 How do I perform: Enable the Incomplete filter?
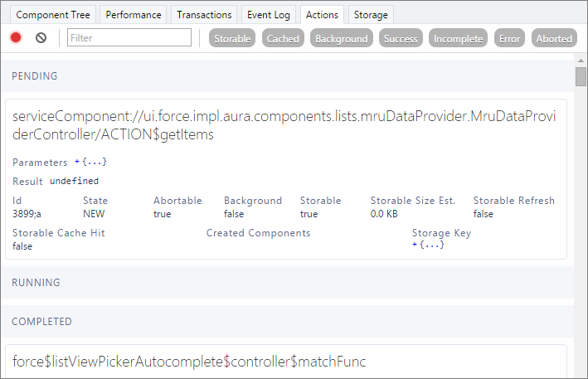click(459, 38)
